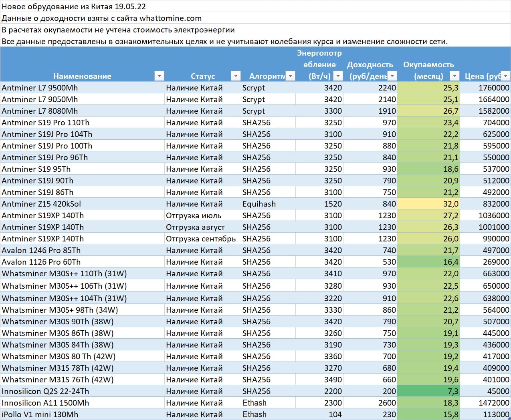Click income cell 2240

tap(370, 88)
